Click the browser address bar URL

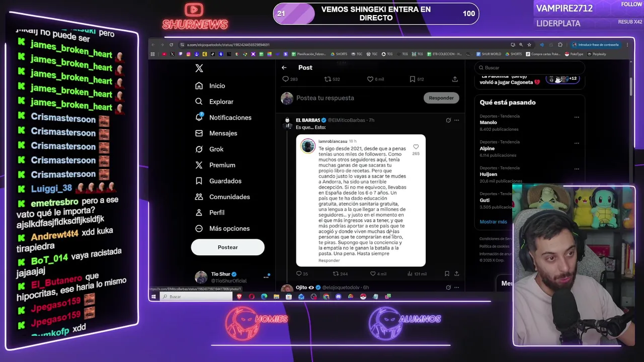(x=228, y=45)
